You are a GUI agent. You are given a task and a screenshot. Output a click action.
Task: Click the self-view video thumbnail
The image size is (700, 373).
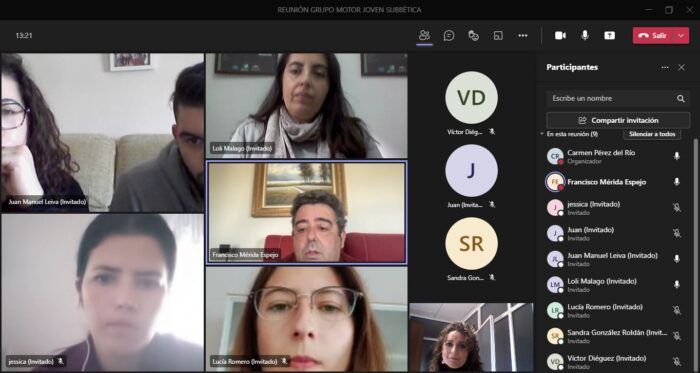click(x=471, y=337)
